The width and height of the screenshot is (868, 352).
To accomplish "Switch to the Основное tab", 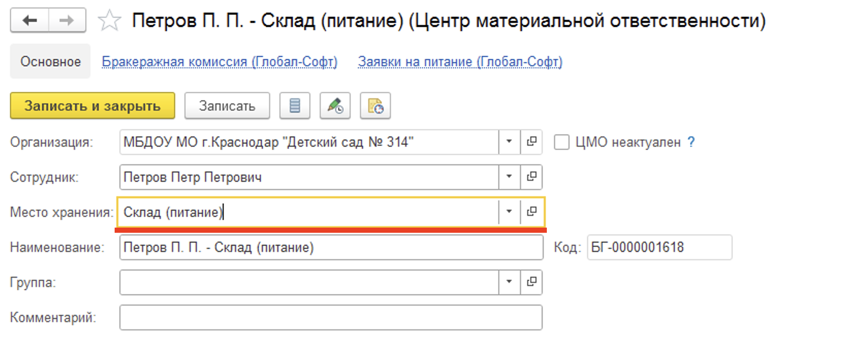I will point(51,61).
